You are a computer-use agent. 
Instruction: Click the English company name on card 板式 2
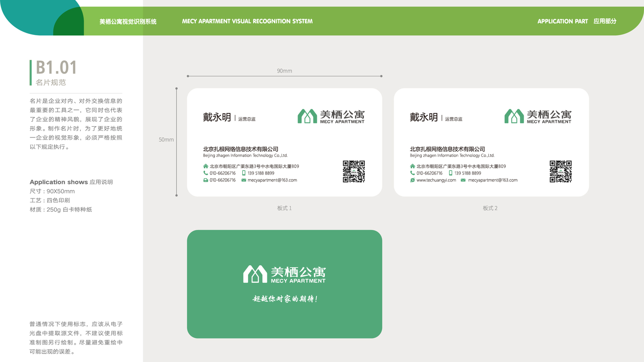[452, 156]
